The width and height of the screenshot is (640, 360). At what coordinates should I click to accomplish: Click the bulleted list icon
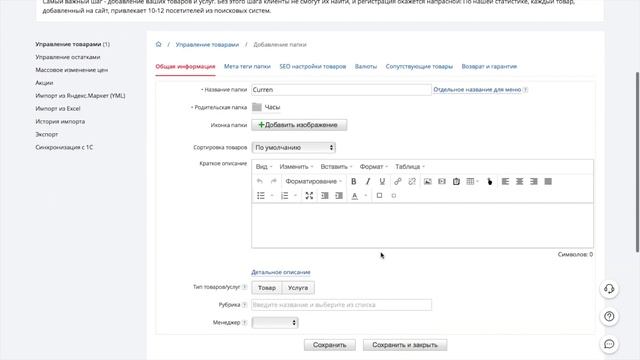261,196
